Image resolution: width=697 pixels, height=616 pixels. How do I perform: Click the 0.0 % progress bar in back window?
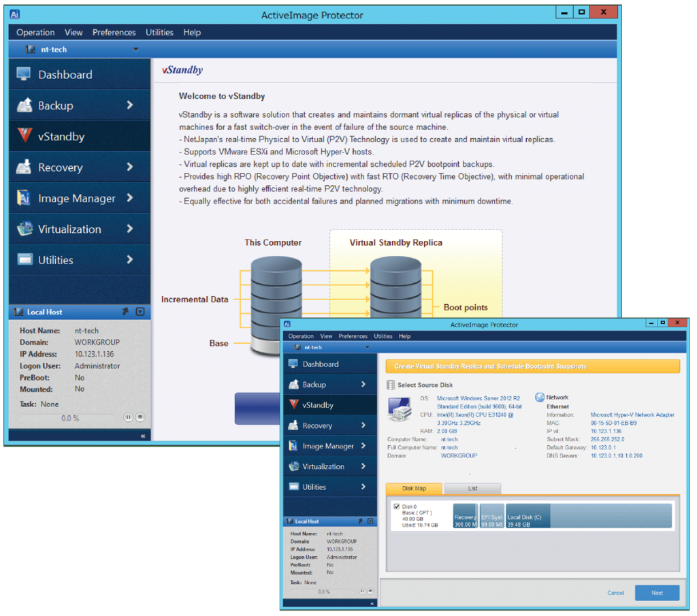[70, 418]
